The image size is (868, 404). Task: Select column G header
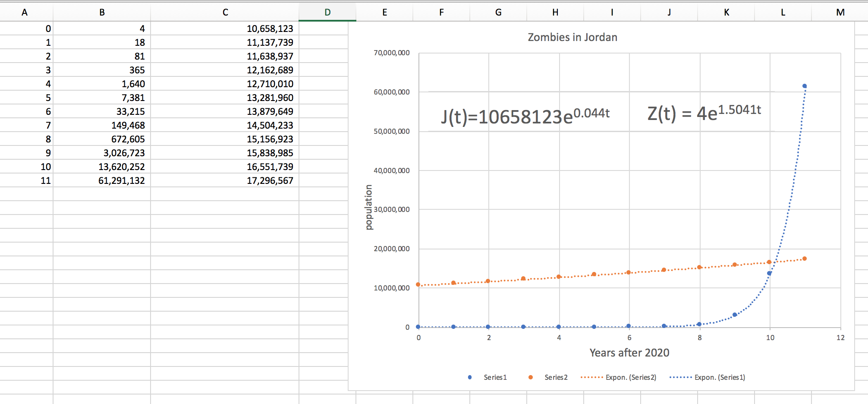tap(498, 12)
